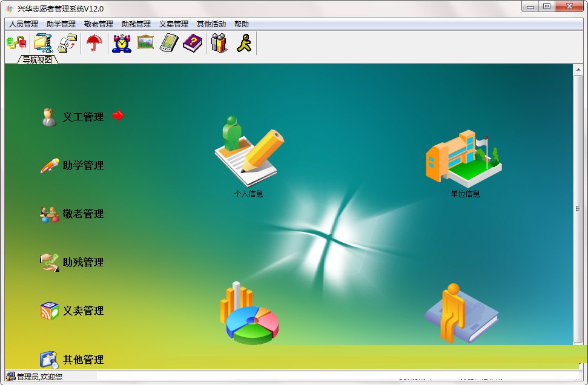Open the 人员管理 menu
This screenshot has width=588, height=385.
24,24
